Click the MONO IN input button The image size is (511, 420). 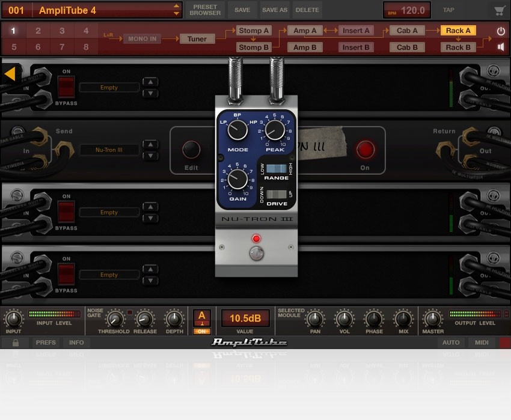142,39
